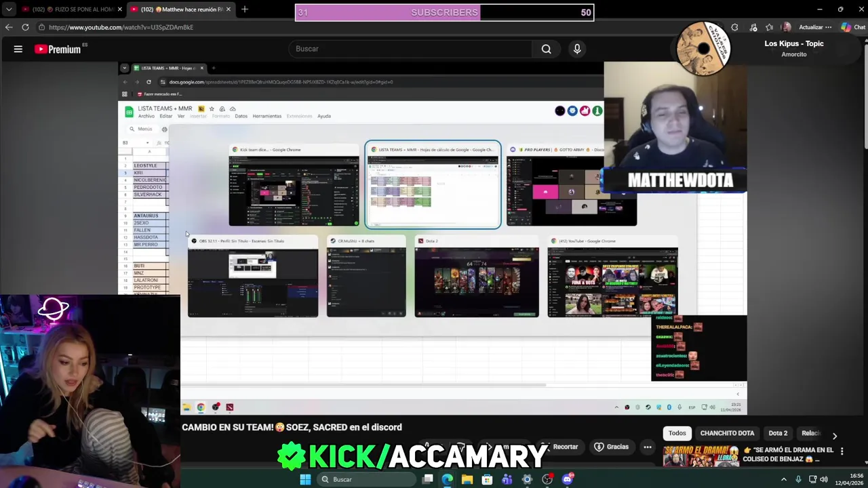Open the Editar menu in Sheets
This screenshot has height=488, width=868.
tap(165, 116)
